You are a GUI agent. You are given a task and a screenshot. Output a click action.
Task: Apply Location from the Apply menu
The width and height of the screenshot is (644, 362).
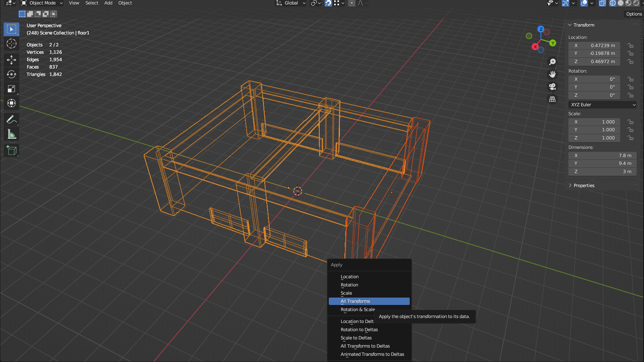(369, 277)
